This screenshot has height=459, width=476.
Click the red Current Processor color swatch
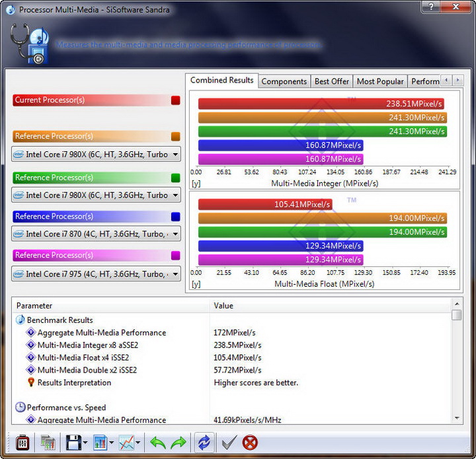175,100
